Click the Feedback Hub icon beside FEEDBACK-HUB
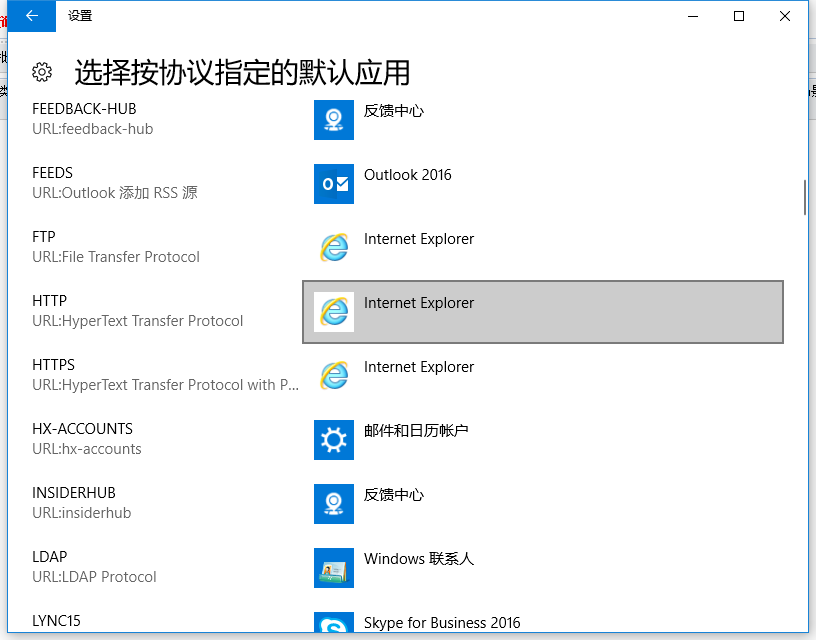The image size is (816, 640). coord(333,120)
